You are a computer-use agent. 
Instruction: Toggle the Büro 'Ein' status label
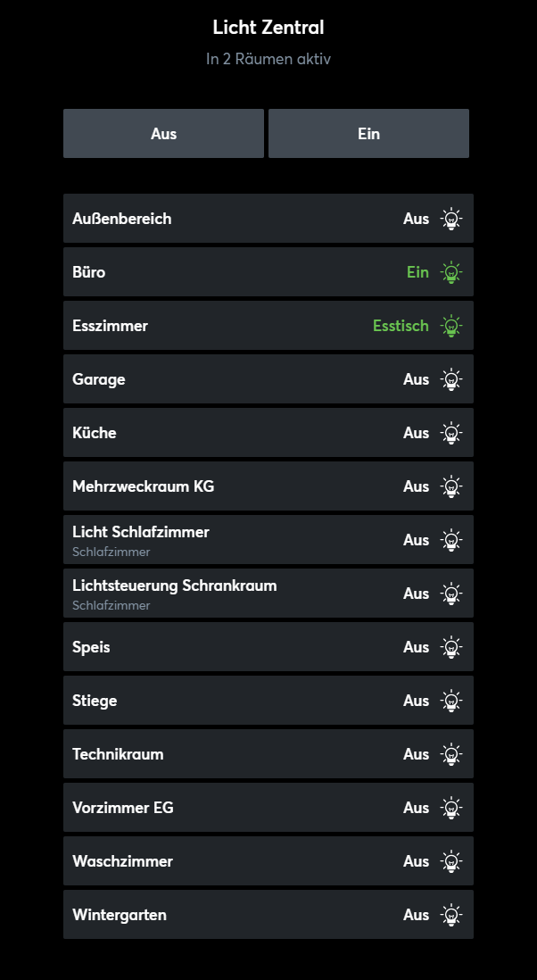(x=417, y=272)
